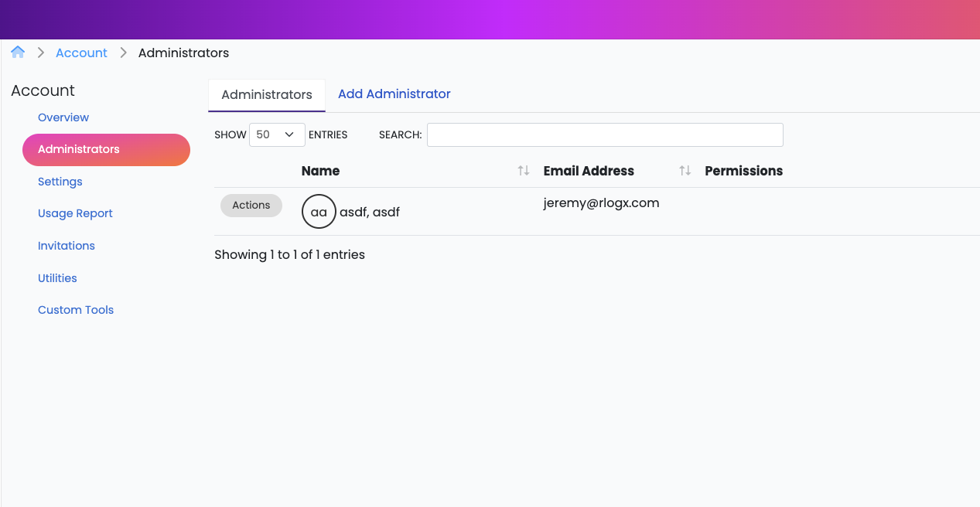Go to Utilities in the sidebar
The height and width of the screenshot is (507, 980).
(57, 278)
